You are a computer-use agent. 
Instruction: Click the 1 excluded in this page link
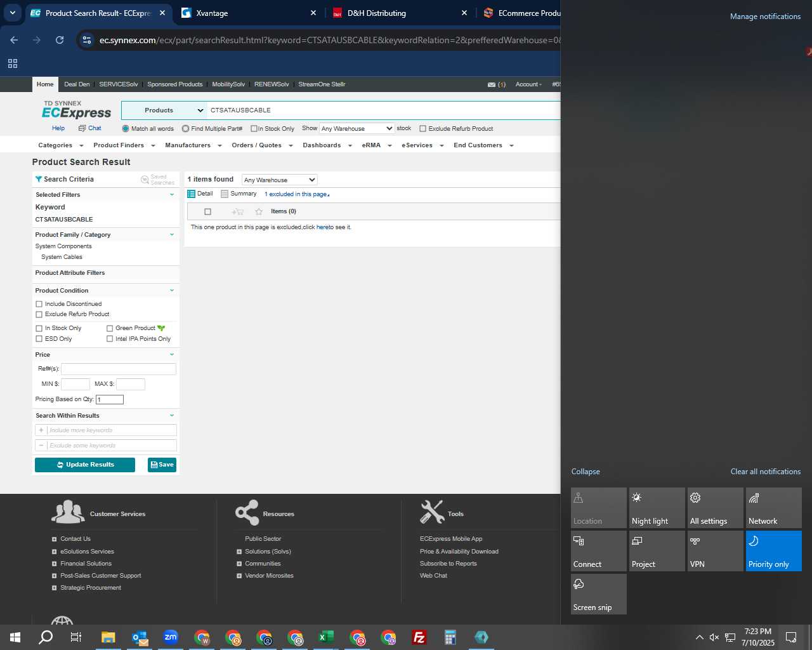297,194
